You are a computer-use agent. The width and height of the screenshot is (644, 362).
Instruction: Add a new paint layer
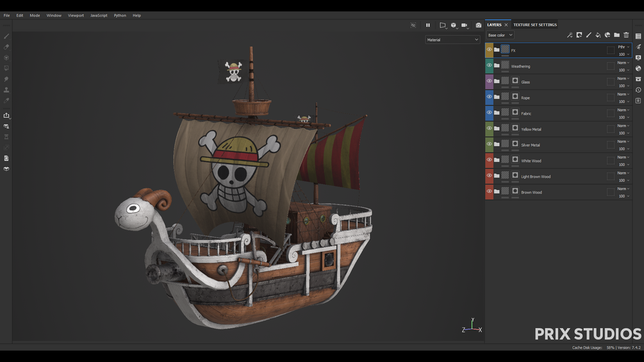(x=588, y=35)
